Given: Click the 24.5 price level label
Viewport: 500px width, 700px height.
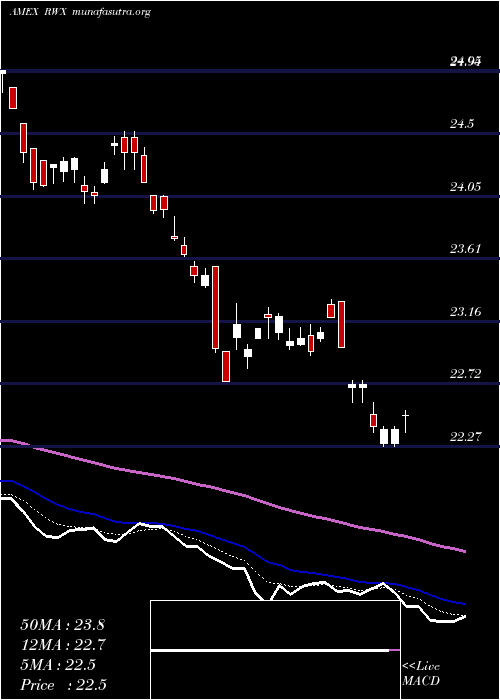Looking at the screenshot, I should [x=462, y=124].
